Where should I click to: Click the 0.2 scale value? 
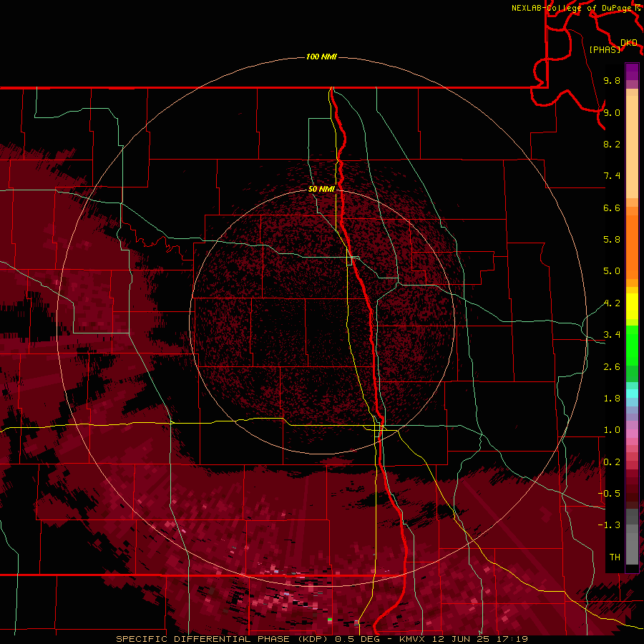point(612,462)
